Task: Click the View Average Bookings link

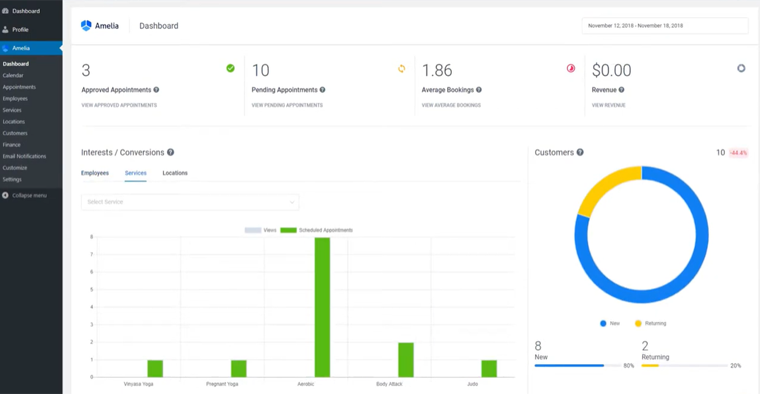Action: [451, 105]
